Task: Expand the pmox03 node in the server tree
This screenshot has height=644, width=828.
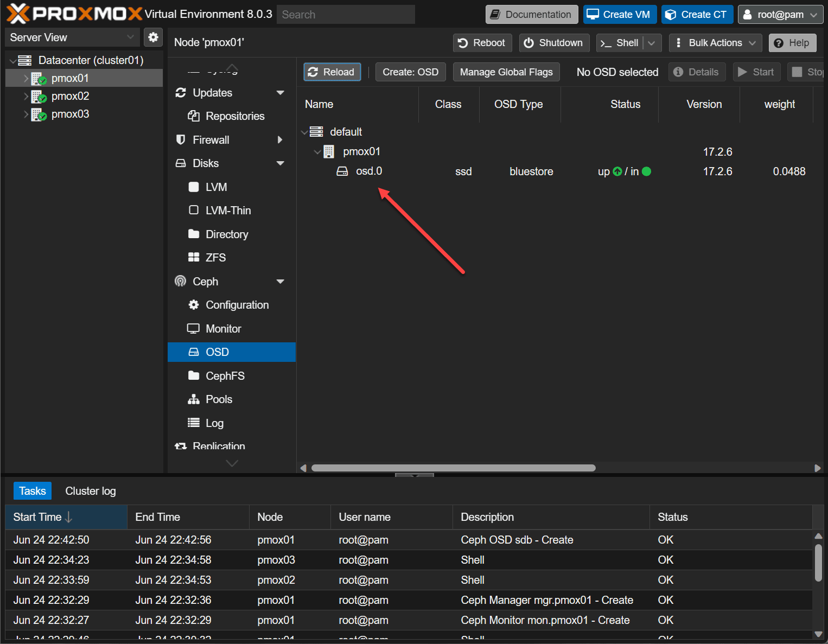Action: pyautogui.click(x=26, y=114)
